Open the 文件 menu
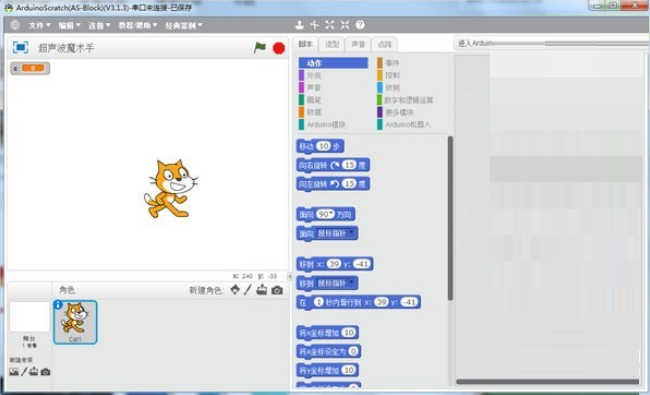 point(39,25)
